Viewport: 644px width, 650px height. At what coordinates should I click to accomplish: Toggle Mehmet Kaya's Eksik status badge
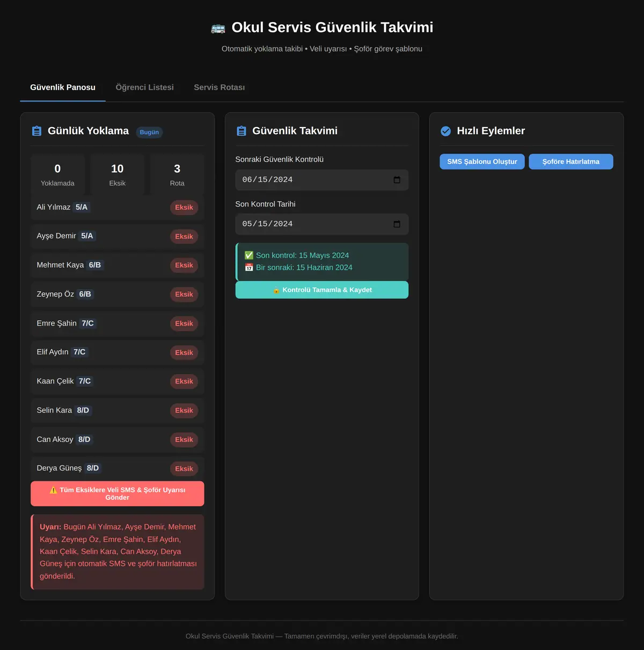click(x=184, y=265)
